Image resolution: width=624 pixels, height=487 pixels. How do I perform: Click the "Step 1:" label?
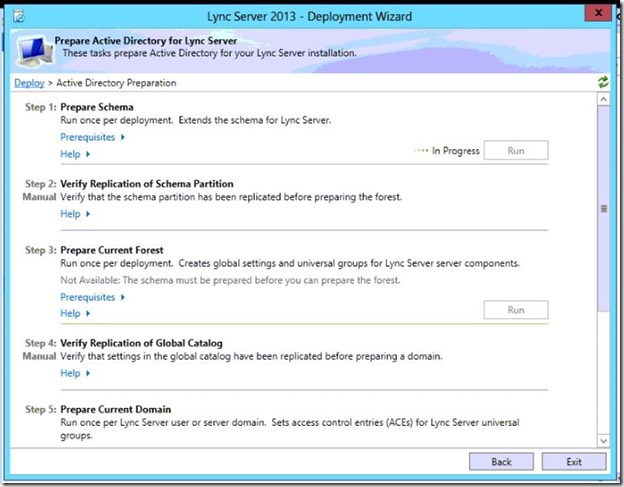41,107
